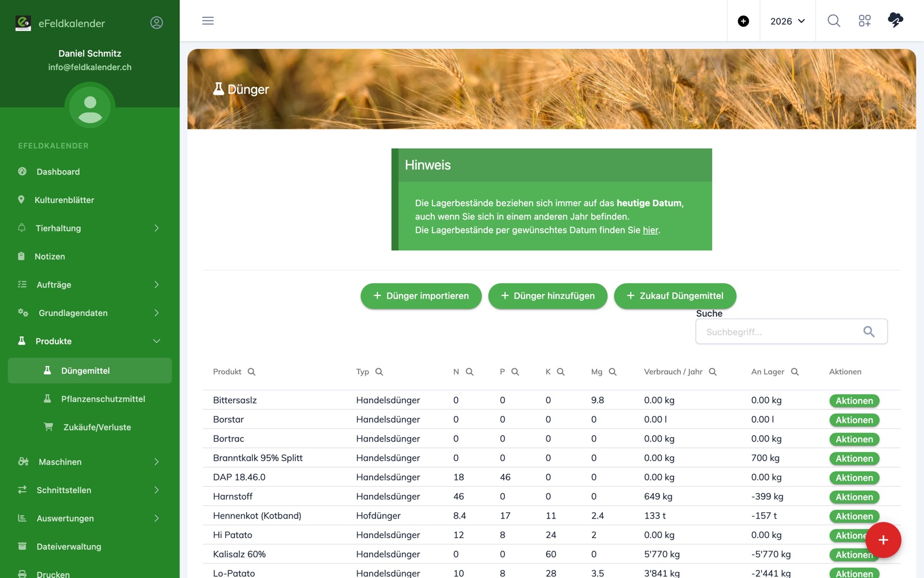Viewport: 924px width, 578px height.
Task: Open the search magnifier in the top bar
Action: click(833, 21)
